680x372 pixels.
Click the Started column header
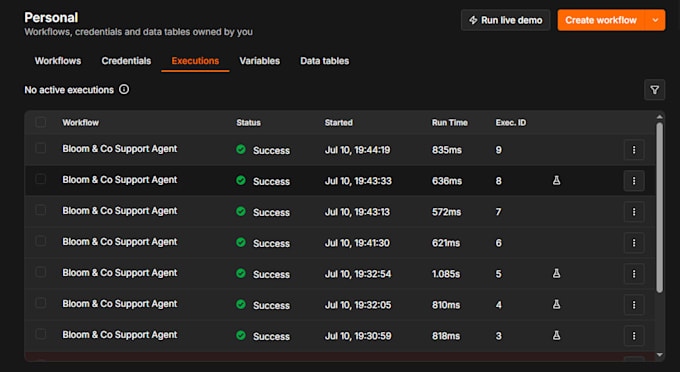click(339, 123)
